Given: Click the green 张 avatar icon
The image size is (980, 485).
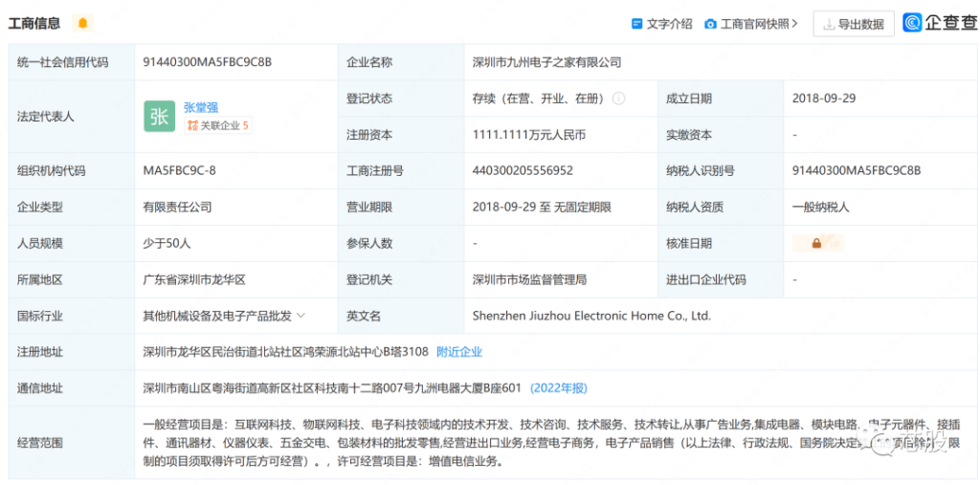Looking at the screenshot, I should pyautogui.click(x=160, y=117).
